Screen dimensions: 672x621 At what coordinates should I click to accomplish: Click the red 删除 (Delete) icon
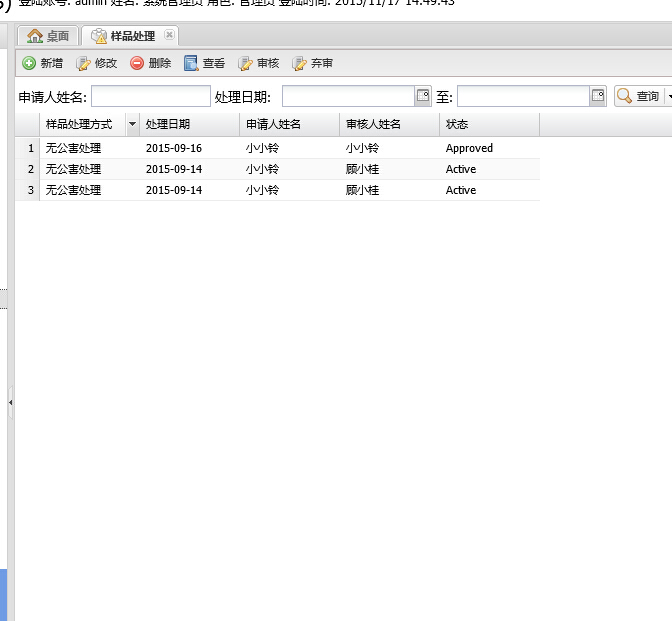137,63
